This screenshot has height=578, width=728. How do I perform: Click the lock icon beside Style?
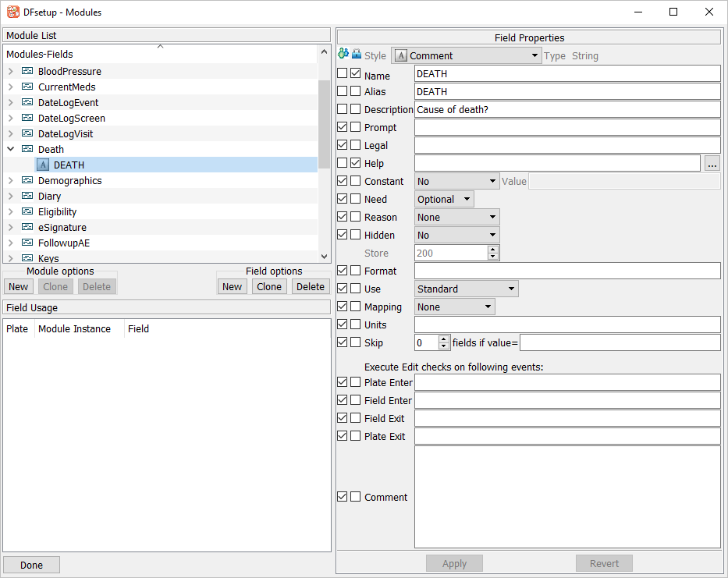tap(357, 55)
